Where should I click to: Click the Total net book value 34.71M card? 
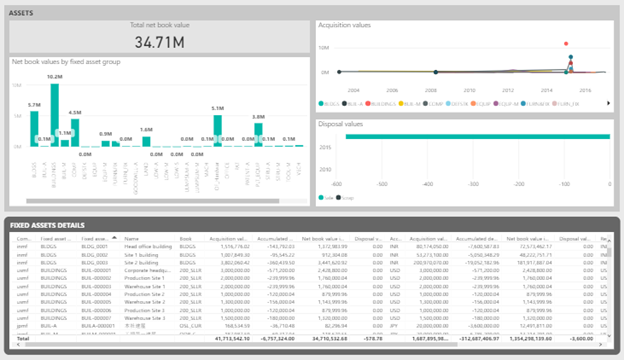(x=160, y=37)
